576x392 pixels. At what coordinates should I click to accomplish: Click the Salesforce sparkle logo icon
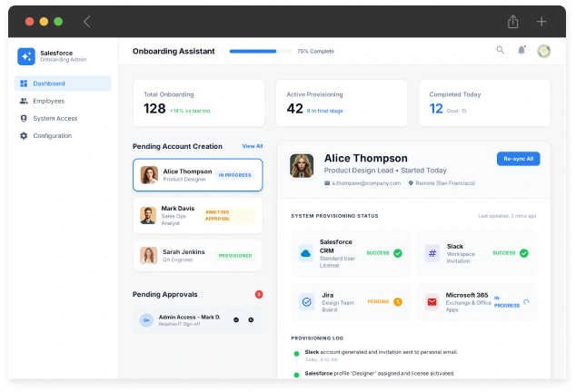click(26, 56)
